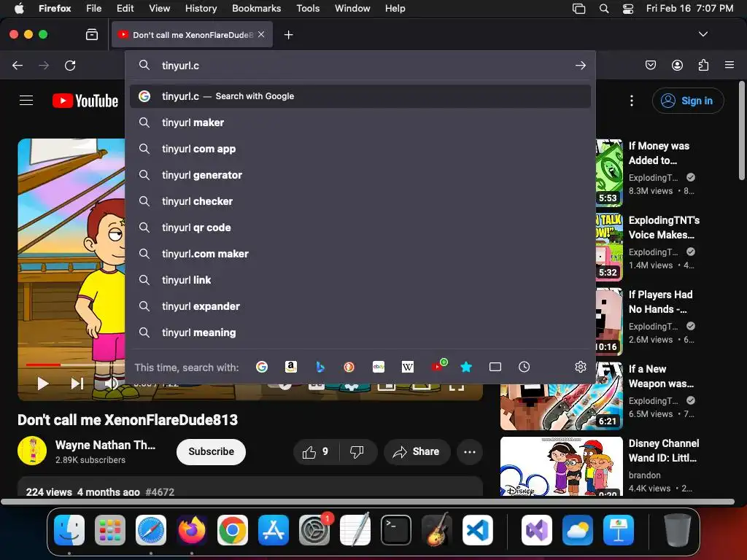Viewport: 747px width, 560px height.
Task: Add YouTube search engine icon
Action: pyautogui.click(x=438, y=366)
